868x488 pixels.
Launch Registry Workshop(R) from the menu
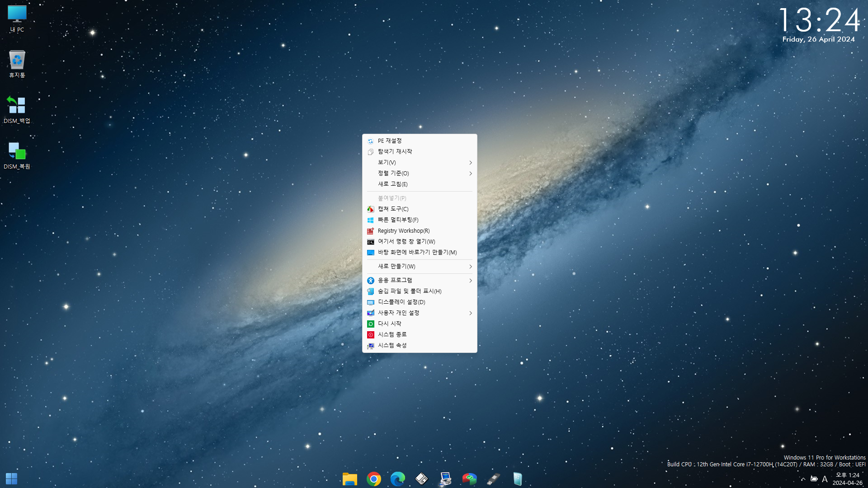pyautogui.click(x=420, y=231)
